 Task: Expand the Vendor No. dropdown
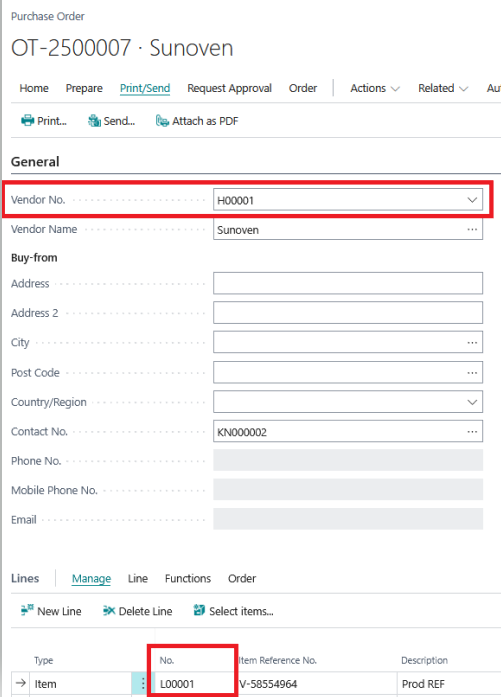(472, 200)
